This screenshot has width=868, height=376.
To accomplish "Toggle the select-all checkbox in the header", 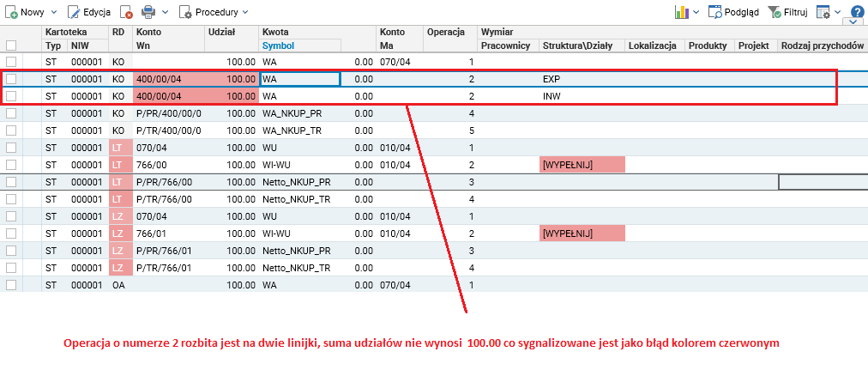I will click(x=11, y=46).
